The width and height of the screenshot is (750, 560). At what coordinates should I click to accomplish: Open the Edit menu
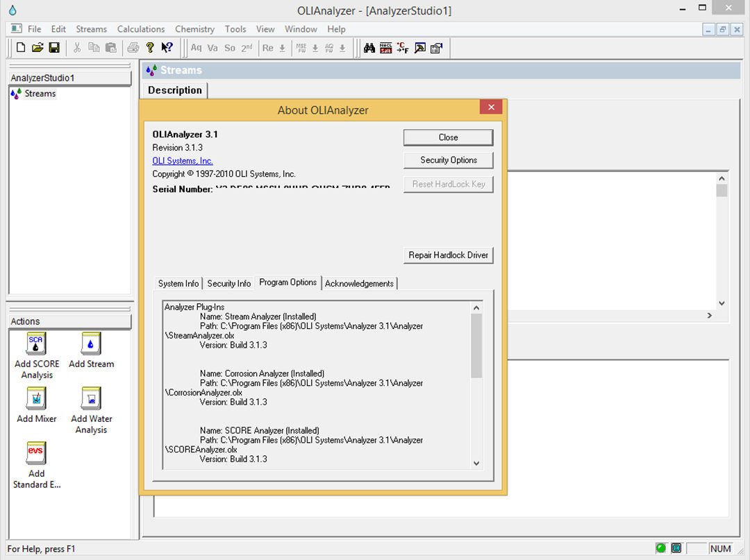(58, 29)
